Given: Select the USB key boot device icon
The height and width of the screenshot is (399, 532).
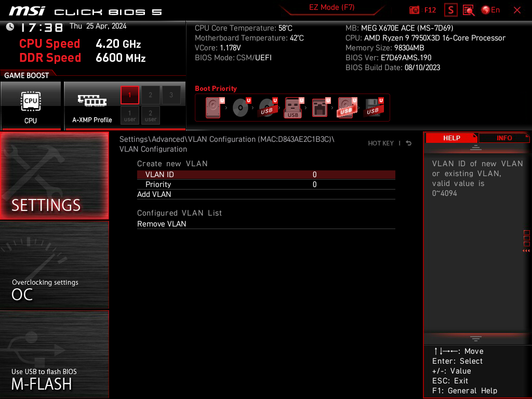Looking at the screenshot, I should (294, 108).
